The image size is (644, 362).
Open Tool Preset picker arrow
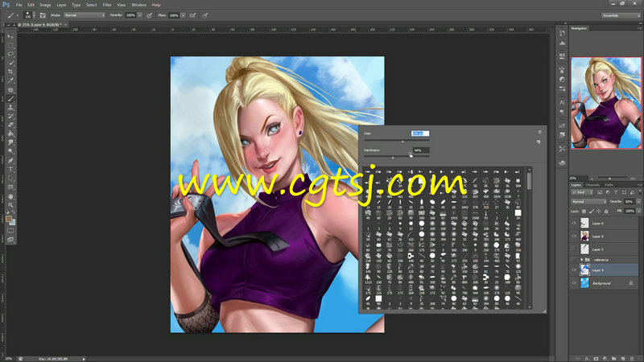point(17,15)
